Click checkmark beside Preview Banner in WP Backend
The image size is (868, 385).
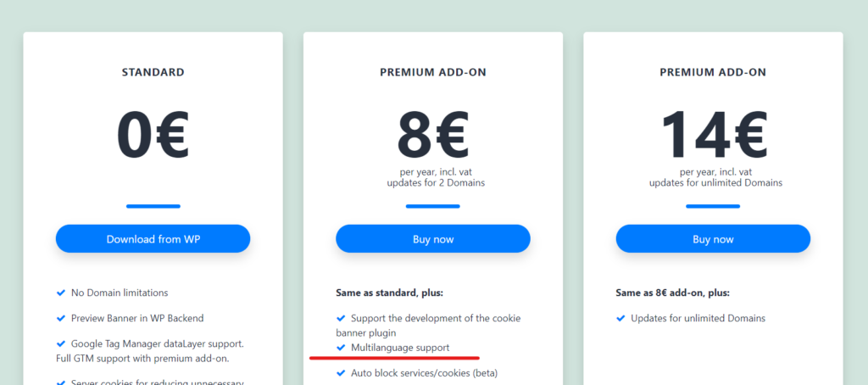coord(61,318)
